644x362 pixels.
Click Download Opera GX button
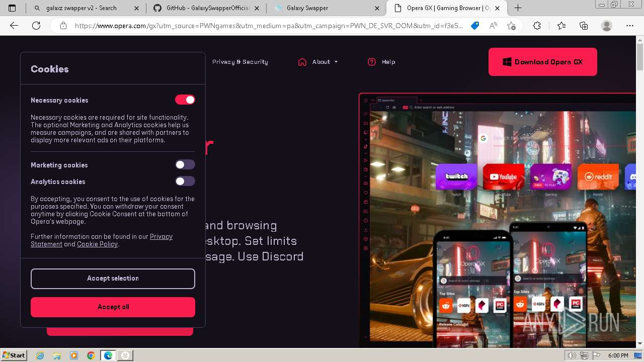(543, 62)
